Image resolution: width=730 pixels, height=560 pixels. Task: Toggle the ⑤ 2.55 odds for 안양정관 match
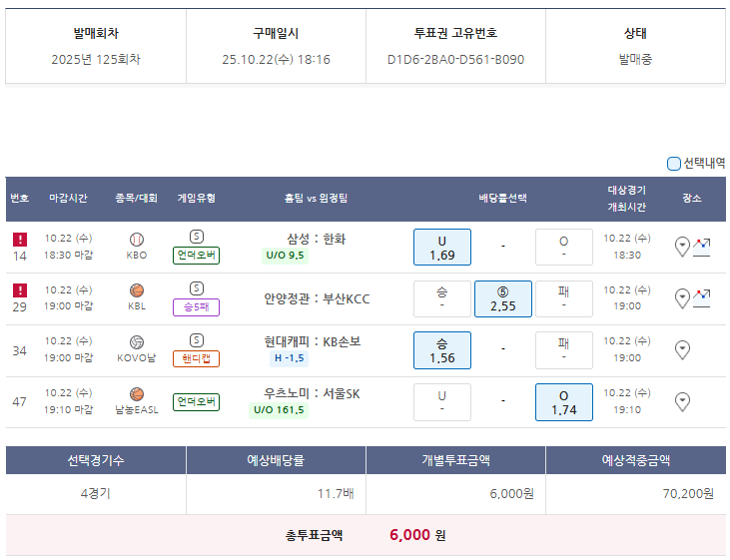tap(502, 298)
